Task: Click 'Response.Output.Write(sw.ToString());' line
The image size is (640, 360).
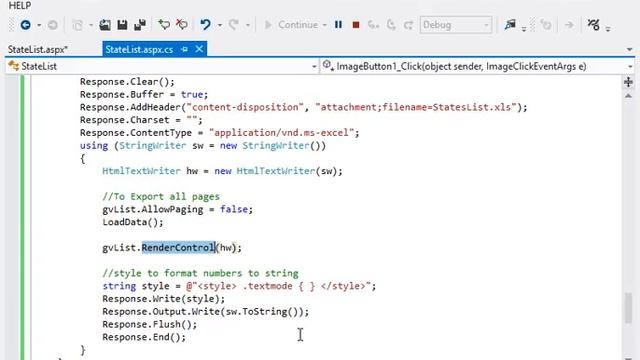Action: pos(206,311)
